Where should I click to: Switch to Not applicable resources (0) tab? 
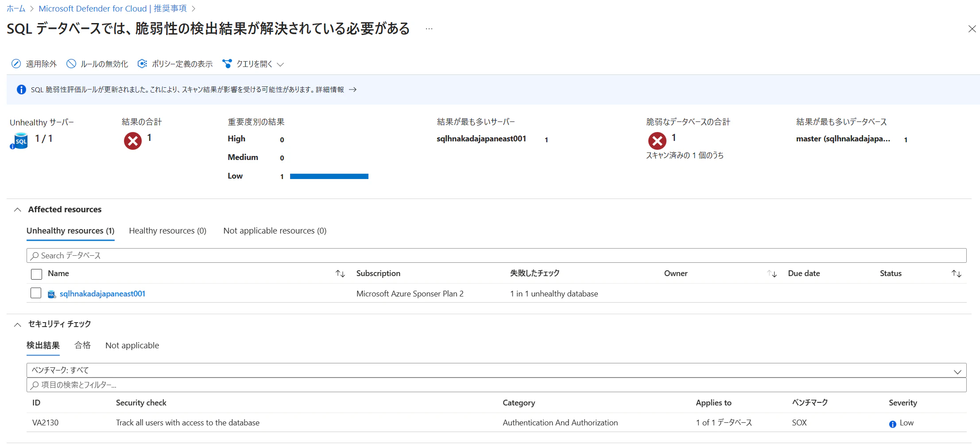[275, 231]
